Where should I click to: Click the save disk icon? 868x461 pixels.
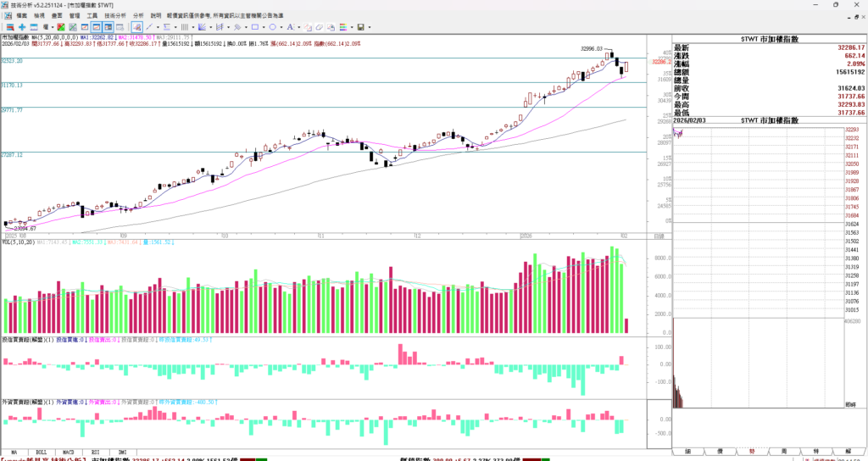tap(360, 27)
